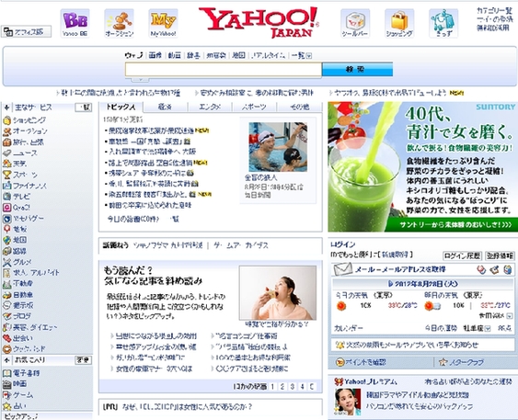
Task: Click the finance chart icon in the sidebar
Action: click(7, 186)
